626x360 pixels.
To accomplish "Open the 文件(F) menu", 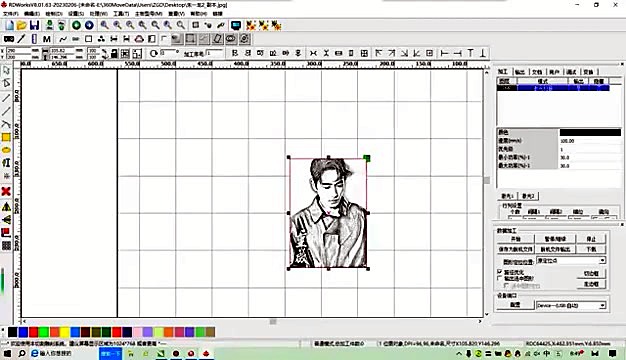I will tap(11, 14).
